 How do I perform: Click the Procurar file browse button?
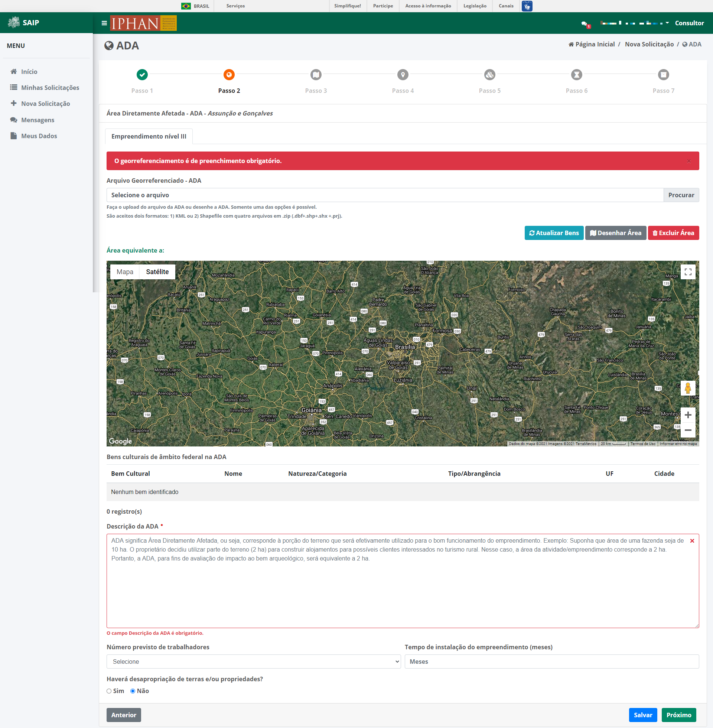point(681,195)
